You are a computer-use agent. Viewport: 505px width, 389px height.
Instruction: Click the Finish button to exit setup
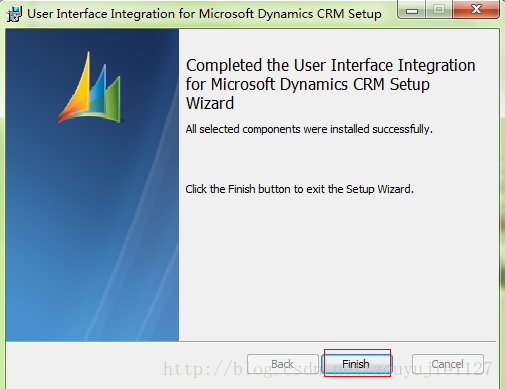[x=357, y=364]
